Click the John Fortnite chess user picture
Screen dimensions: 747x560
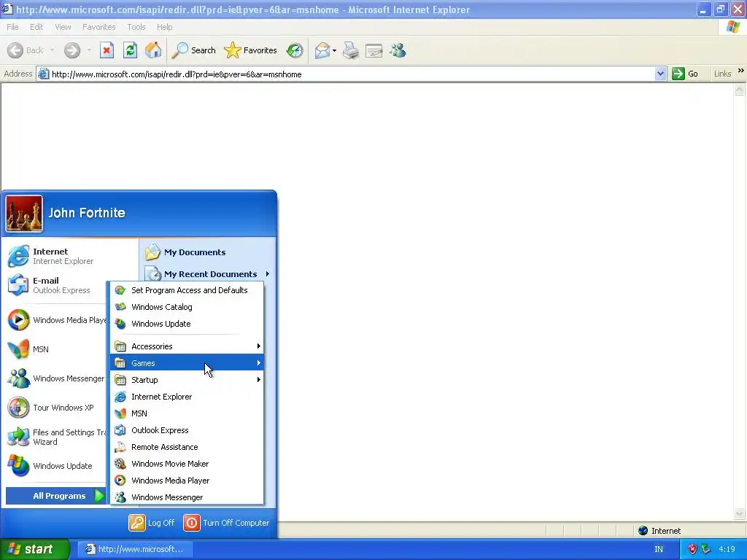24,214
